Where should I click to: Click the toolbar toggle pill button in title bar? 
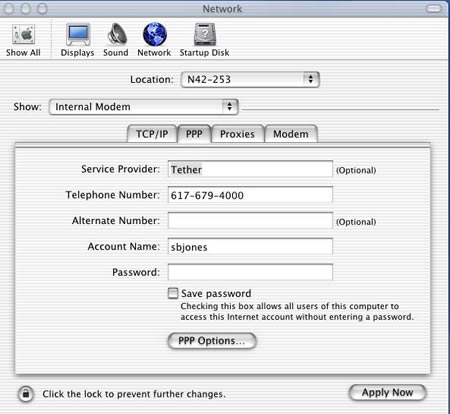434,9
